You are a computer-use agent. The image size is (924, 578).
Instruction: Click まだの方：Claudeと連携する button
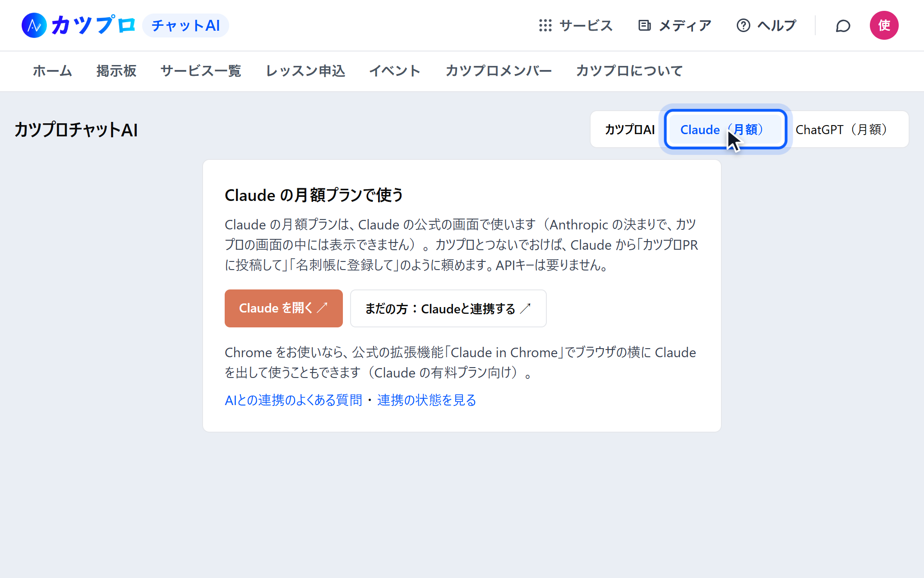(448, 308)
